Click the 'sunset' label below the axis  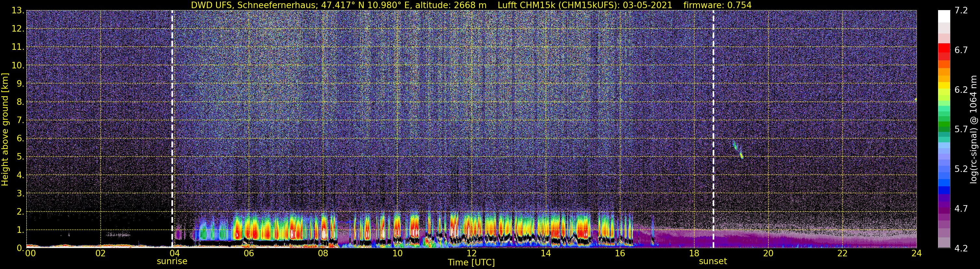(713, 262)
